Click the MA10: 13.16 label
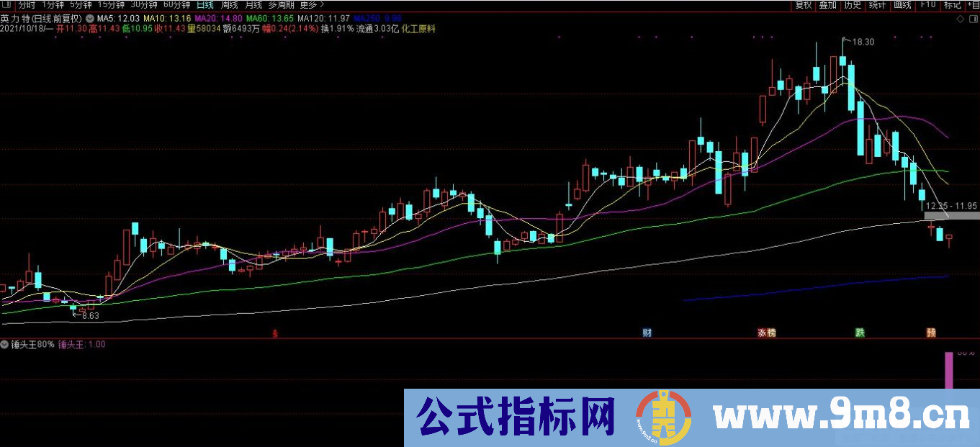Viewport: 980px width, 447px height. (167, 18)
